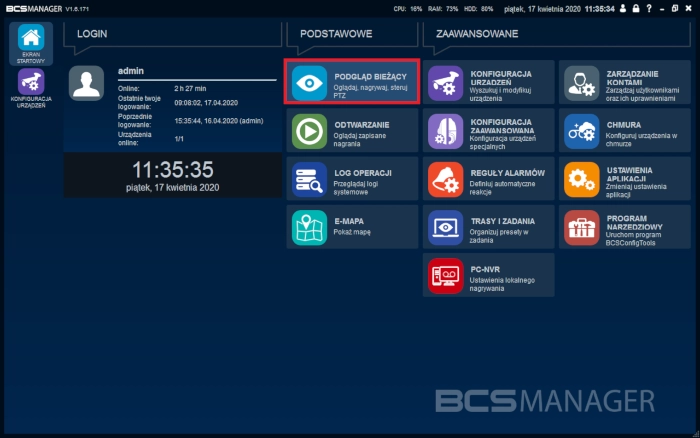Screen dimensions: 700x438
Task: Open help via the question mark icon
Action: [x=649, y=8]
